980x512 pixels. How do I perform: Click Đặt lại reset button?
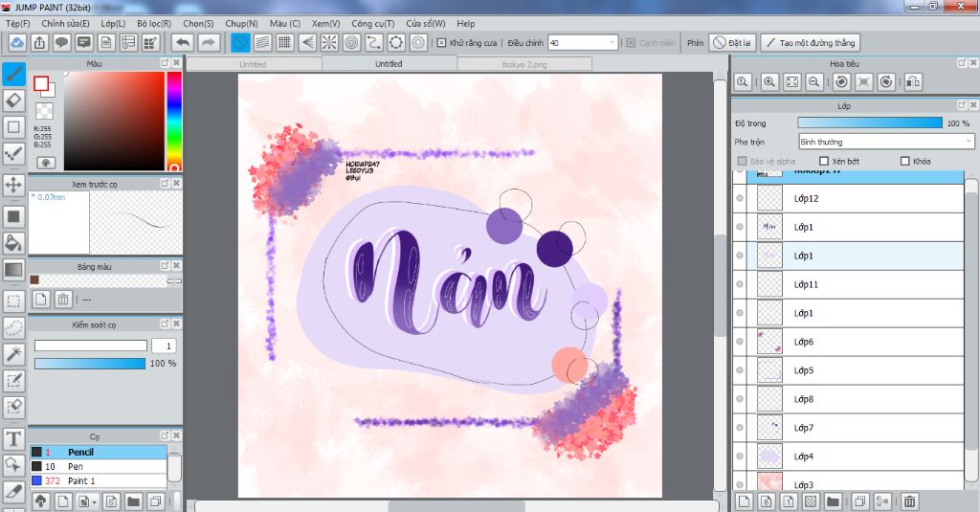tap(732, 42)
